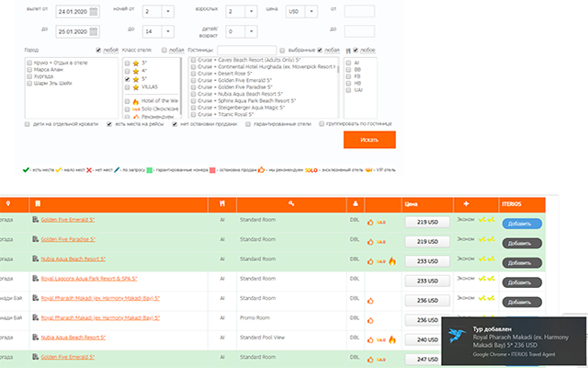Click thumbs-up icon in Royal Pharaoh Promo Room row

(x=370, y=320)
